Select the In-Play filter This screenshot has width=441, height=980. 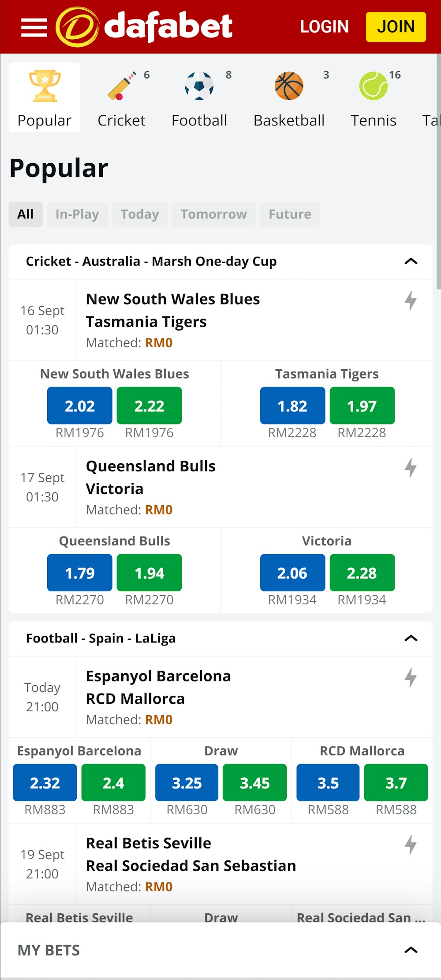pos(77,214)
